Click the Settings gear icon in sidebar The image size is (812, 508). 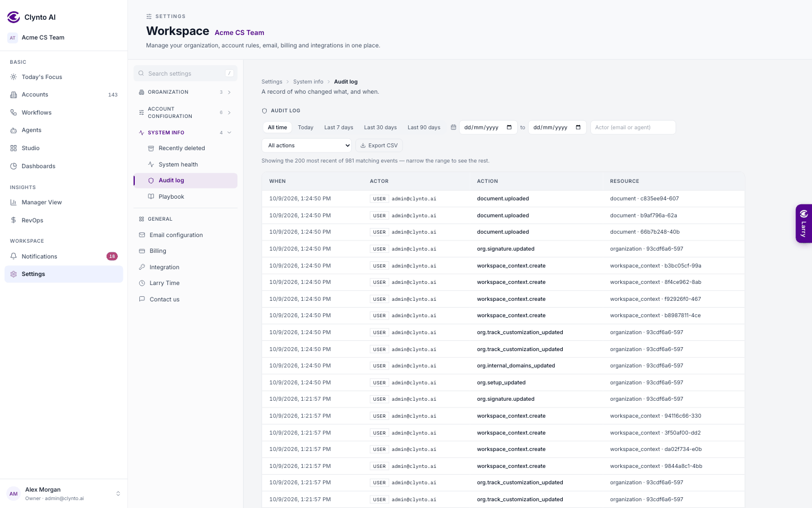click(x=14, y=274)
